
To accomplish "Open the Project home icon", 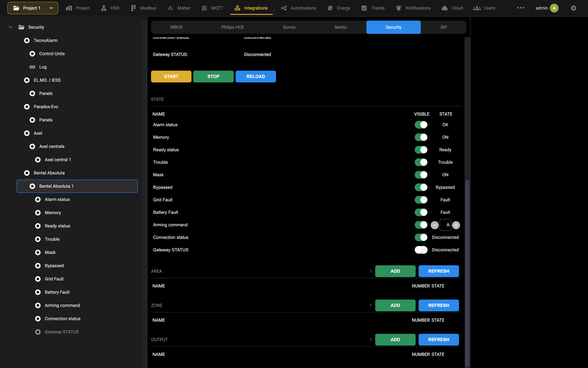I will (69, 8).
